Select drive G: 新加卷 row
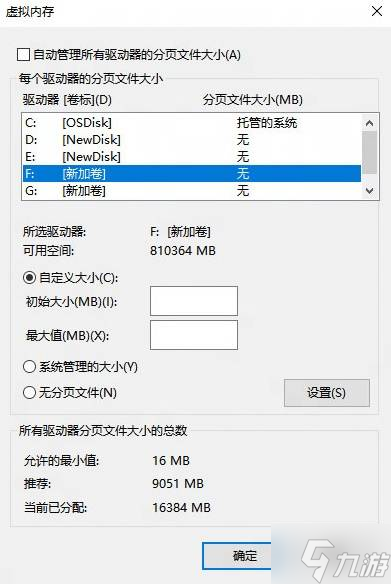Screen dimensions: 391x584 pos(192,191)
